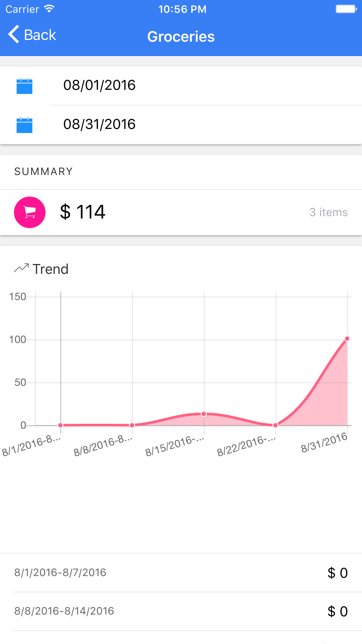Screen dimensions: 362x644
Task: Tap the Wi-Fi status icon
Action: [x=49, y=9]
